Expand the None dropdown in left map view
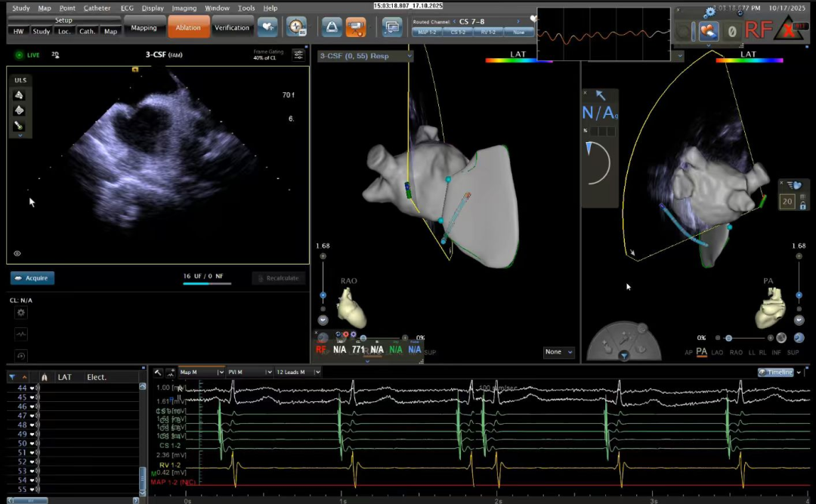The width and height of the screenshot is (816, 504). tap(559, 352)
